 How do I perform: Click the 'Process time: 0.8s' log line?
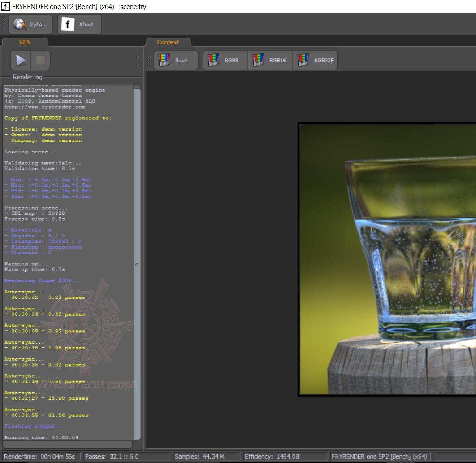pos(35,219)
